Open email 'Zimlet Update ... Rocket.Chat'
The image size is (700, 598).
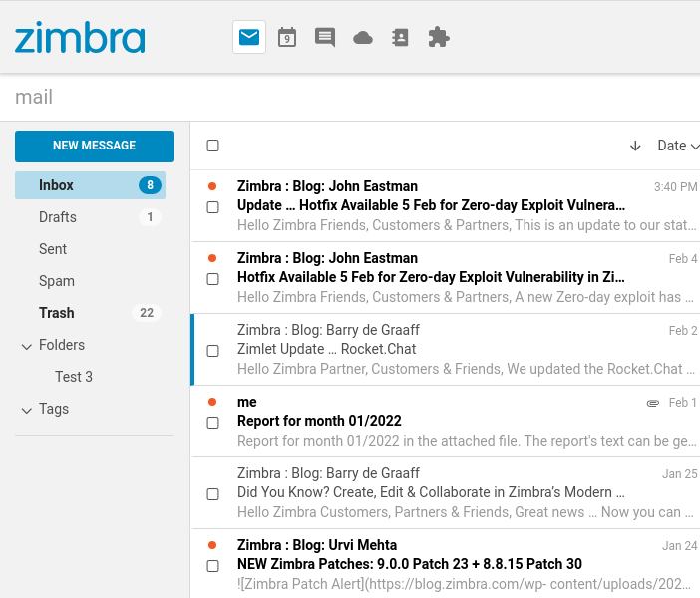click(446, 350)
